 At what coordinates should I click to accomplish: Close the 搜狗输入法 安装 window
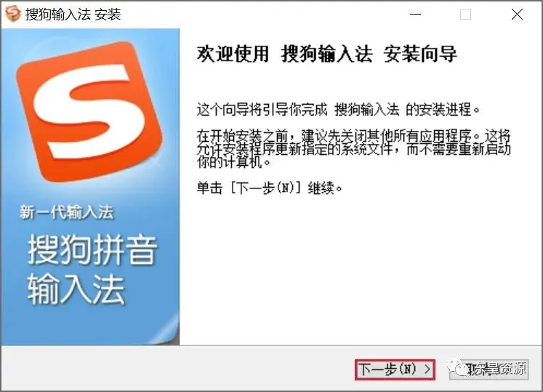point(517,15)
